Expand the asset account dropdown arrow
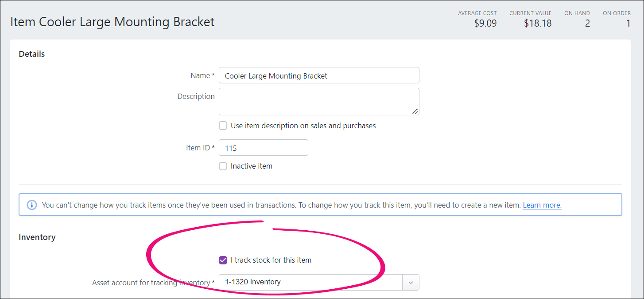644x299 pixels. tap(411, 282)
